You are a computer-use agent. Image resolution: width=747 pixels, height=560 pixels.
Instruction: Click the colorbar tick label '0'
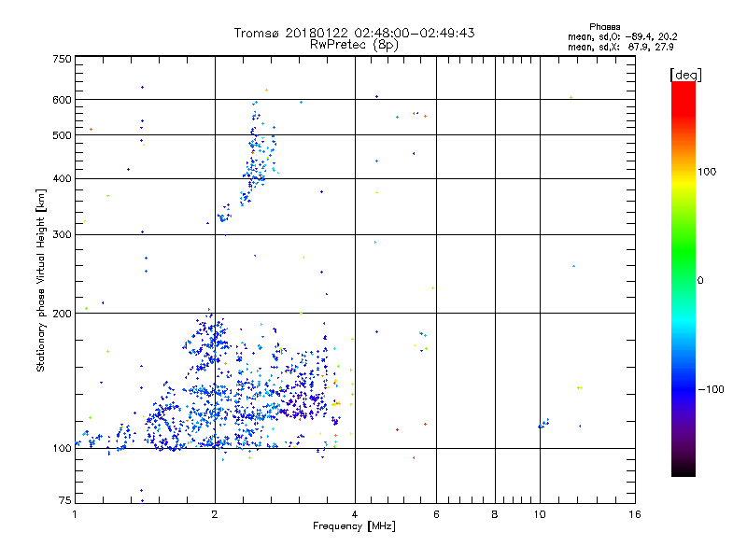[x=700, y=281]
